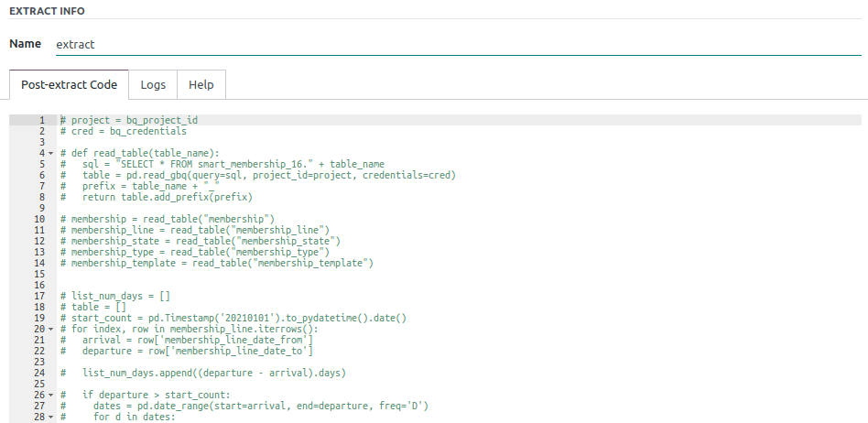Click the SELECT query string on line 5
The image size is (868, 423).
point(220,164)
